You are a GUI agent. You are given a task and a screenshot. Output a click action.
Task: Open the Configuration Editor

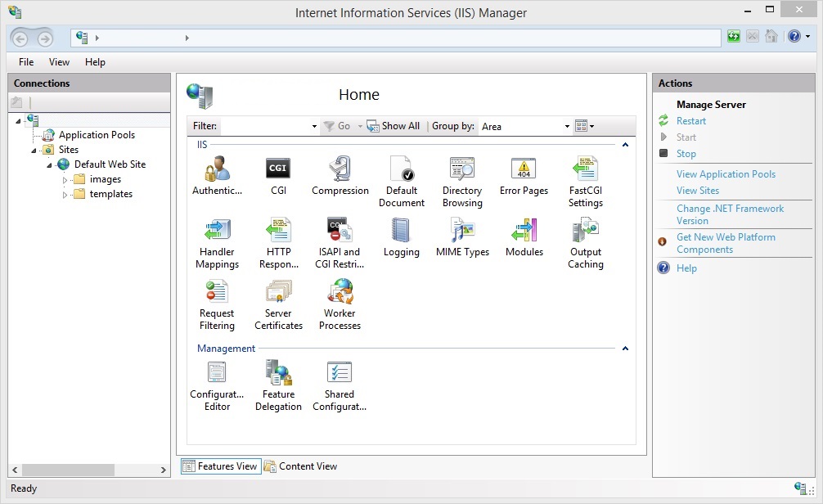(x=217, y=386)
